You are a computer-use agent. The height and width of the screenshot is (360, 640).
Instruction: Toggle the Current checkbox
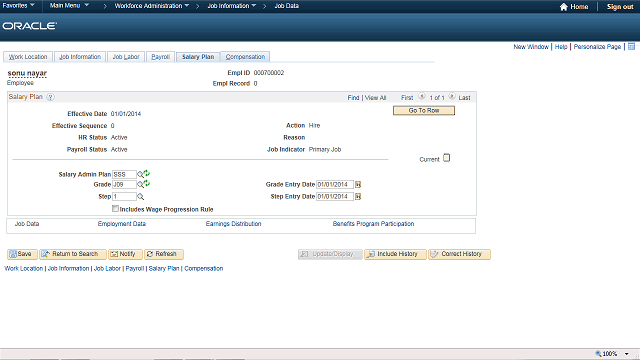[x=447, y=158]
